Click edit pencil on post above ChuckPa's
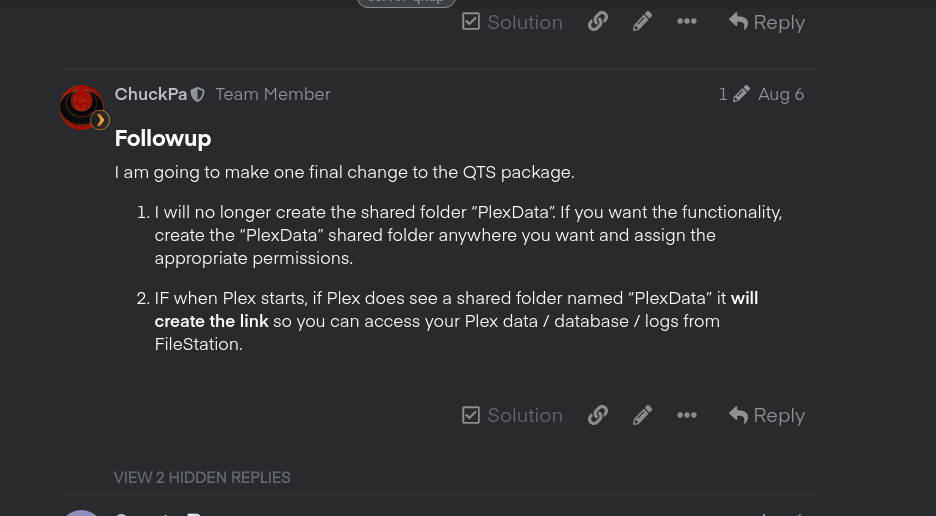Image resolution: width=936 pixels, height=516 pixels. (642, 22)
